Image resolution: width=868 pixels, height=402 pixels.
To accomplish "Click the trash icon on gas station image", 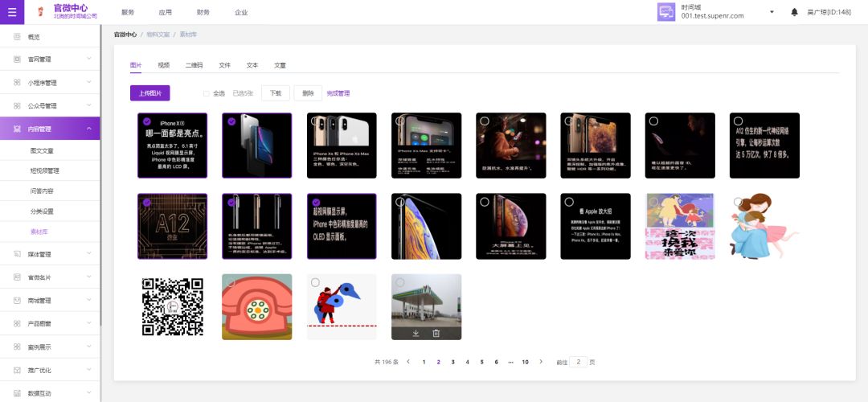I will (436, 333).
